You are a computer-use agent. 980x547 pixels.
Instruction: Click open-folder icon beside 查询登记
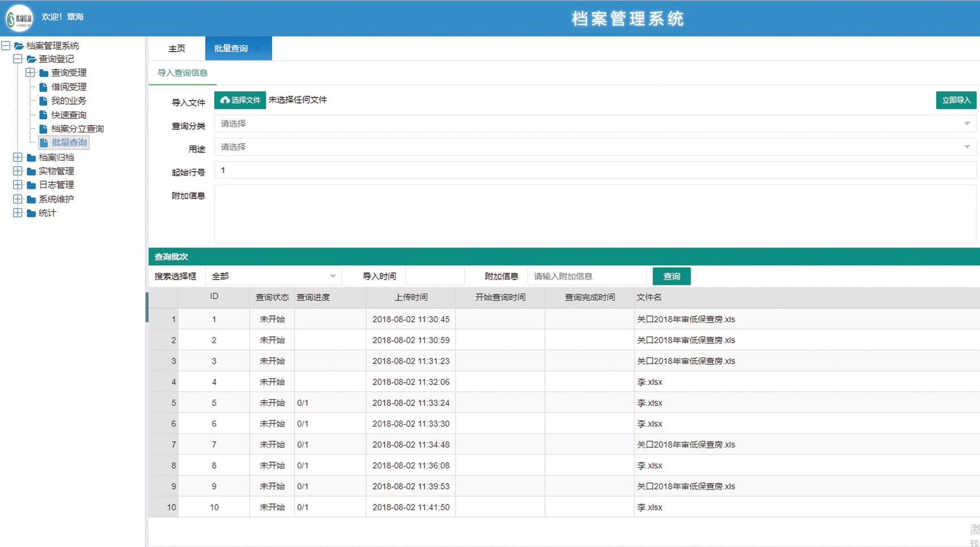[32, 59]
